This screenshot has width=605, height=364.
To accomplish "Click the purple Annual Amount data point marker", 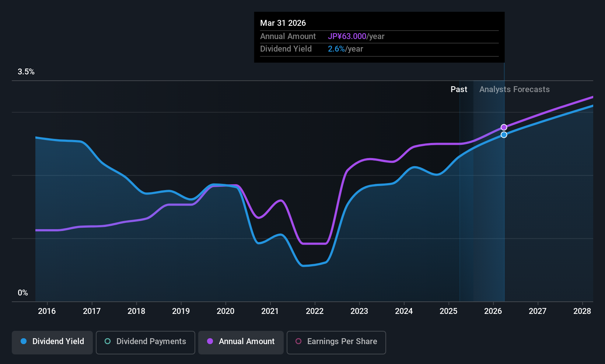I will click(504, 127).
